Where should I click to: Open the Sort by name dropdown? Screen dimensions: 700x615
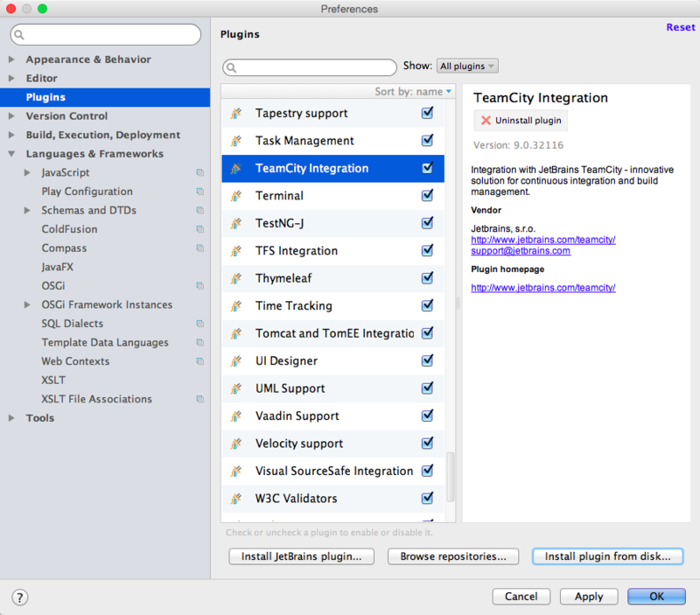413,92
